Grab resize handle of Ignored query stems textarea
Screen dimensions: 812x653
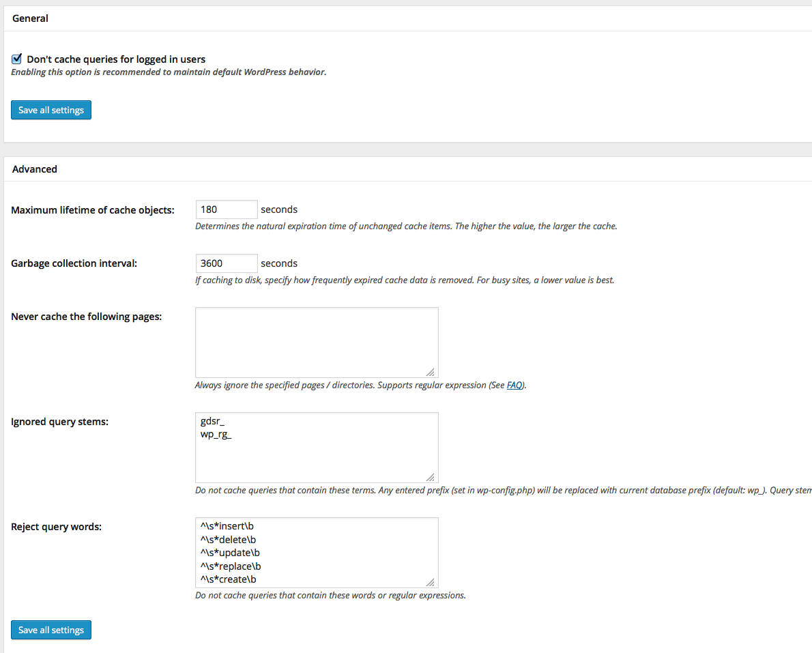pyautogui.click(x=431, y=477)
